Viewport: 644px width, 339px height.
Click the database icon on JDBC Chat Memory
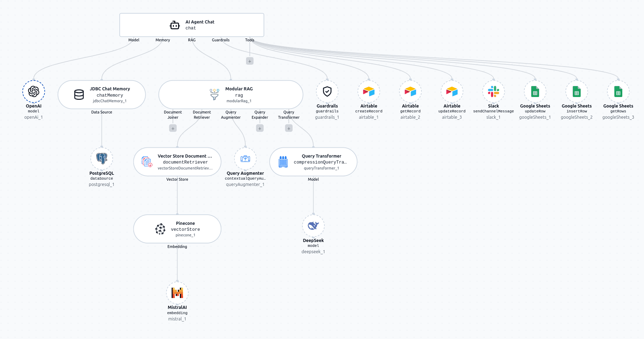click(79, 95)
